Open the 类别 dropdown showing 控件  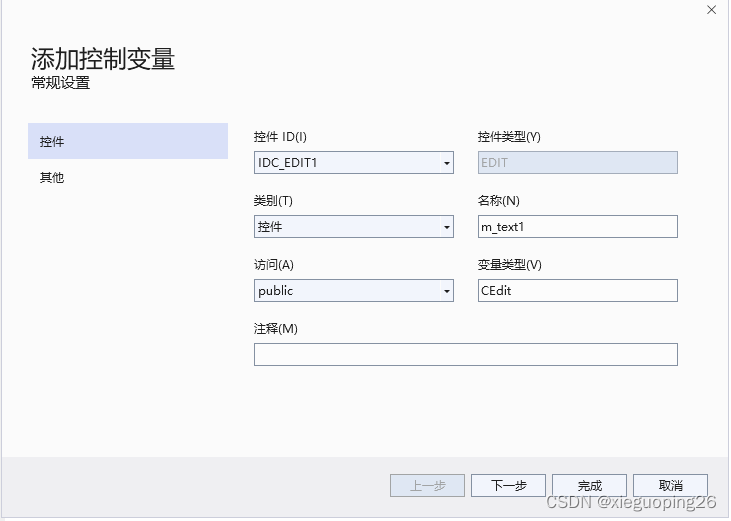point(354,226)
